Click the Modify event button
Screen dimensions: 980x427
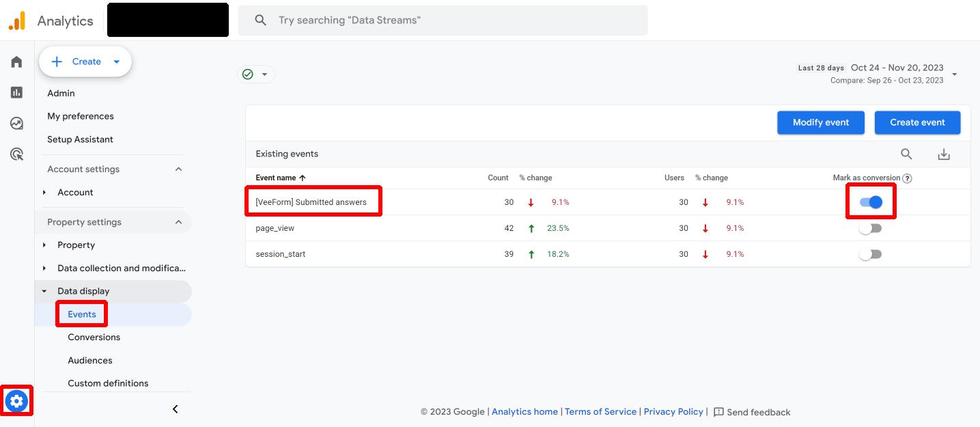pos(821,122)
